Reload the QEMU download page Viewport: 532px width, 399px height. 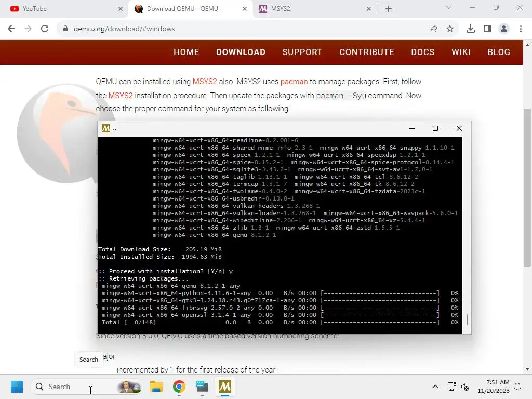(45, 29)
